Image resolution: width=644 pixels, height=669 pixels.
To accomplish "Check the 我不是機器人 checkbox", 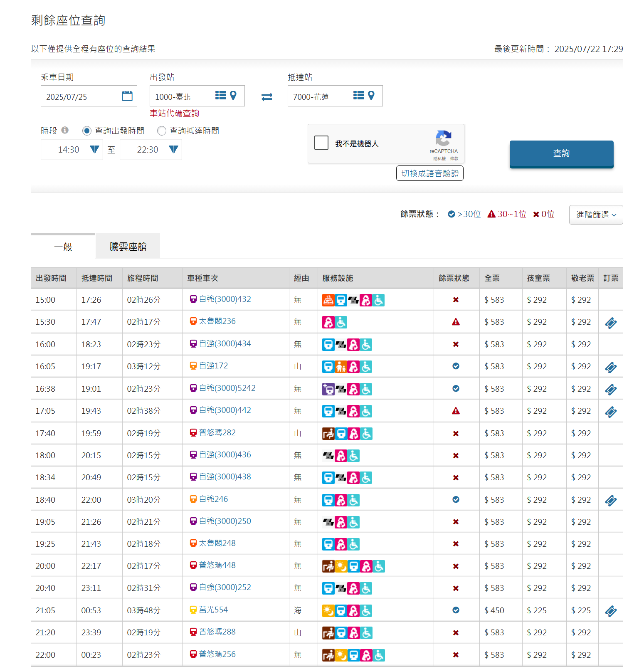I will (321, 143).
